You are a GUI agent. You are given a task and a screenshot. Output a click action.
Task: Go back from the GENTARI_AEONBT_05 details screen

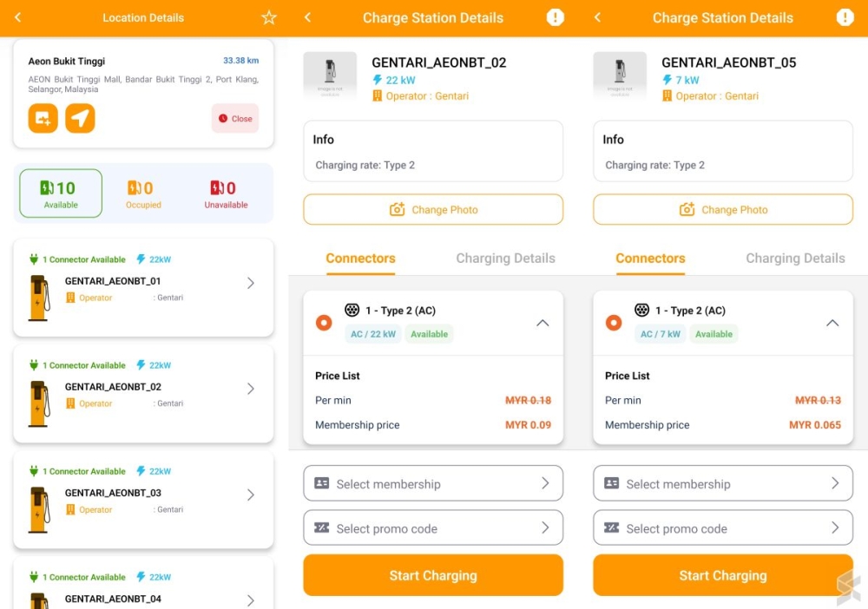click(597, 17)
